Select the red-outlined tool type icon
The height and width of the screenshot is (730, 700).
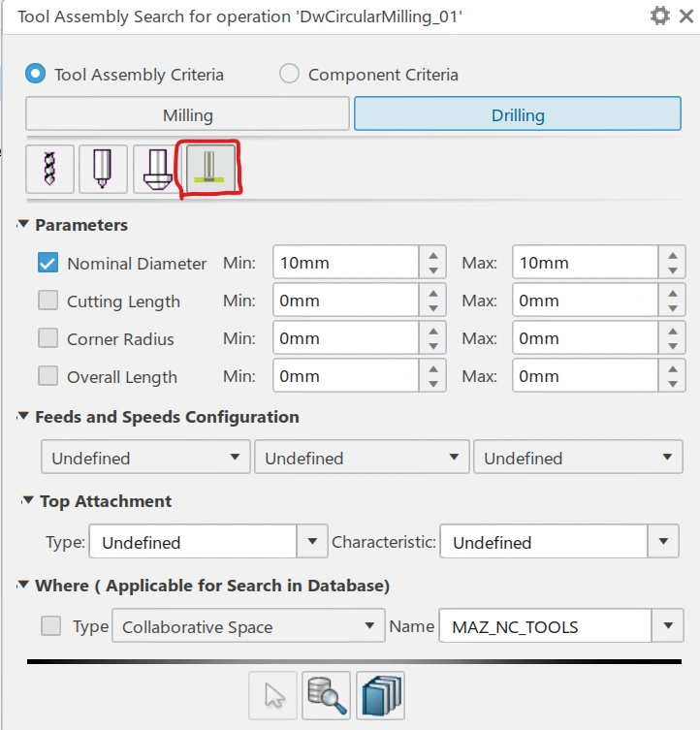[x=207, y=169]
